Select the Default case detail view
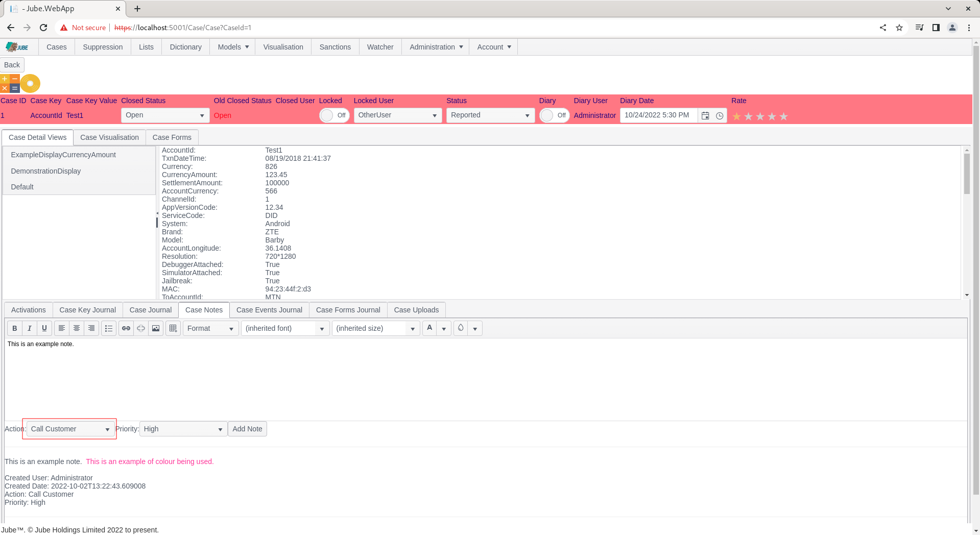Image resolution: width=980 pixels, height=535 pixels. 79,187
